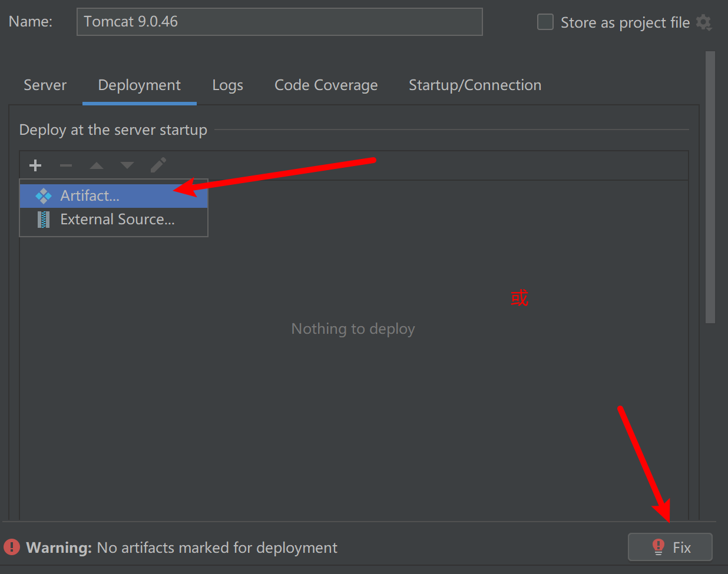
Task: Open the gear icon beside Store as project file
Action: point(704,22)
